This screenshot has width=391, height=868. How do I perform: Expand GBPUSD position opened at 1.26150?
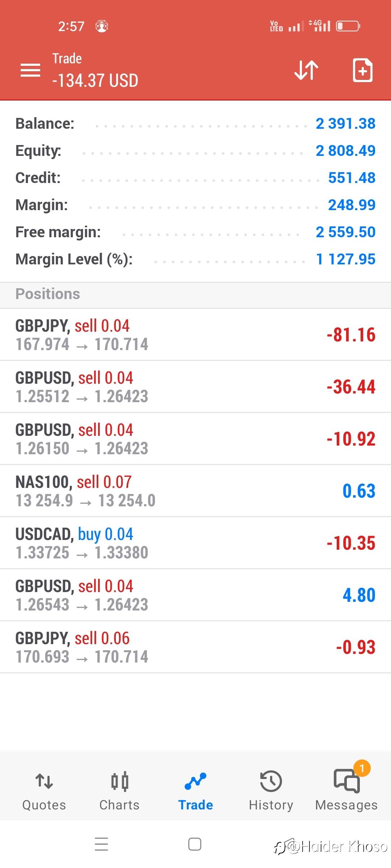click(195, 439)
